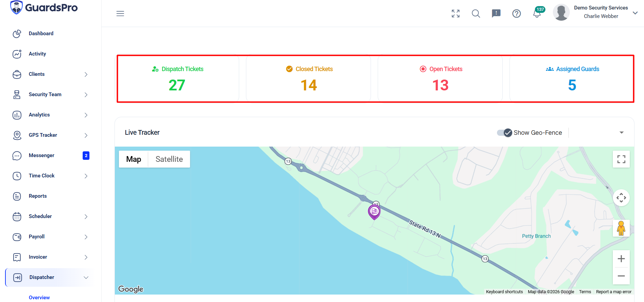Select the purple site marker on map

[x=374, y=212]
